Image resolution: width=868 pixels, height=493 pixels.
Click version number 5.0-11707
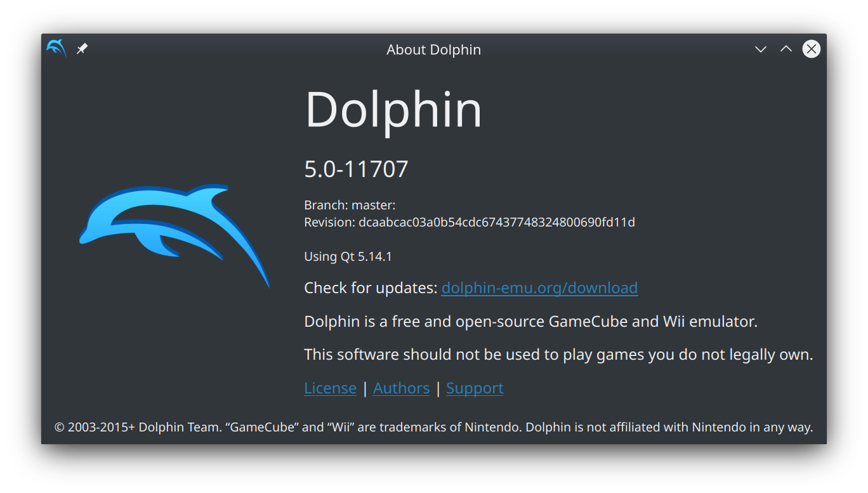pyautogui.click(x=356, y=169)
